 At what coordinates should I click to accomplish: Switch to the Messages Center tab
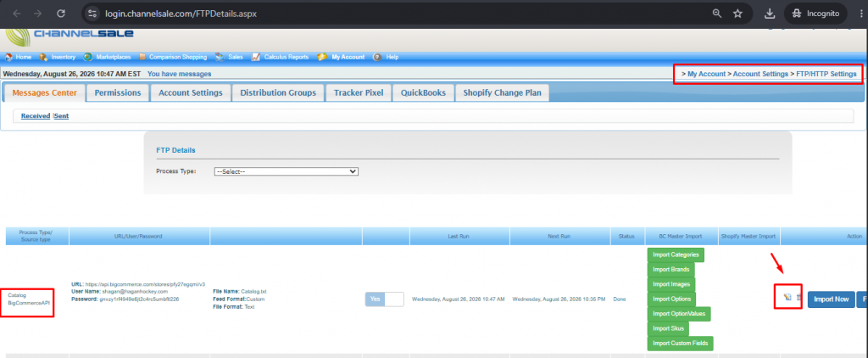44,92
